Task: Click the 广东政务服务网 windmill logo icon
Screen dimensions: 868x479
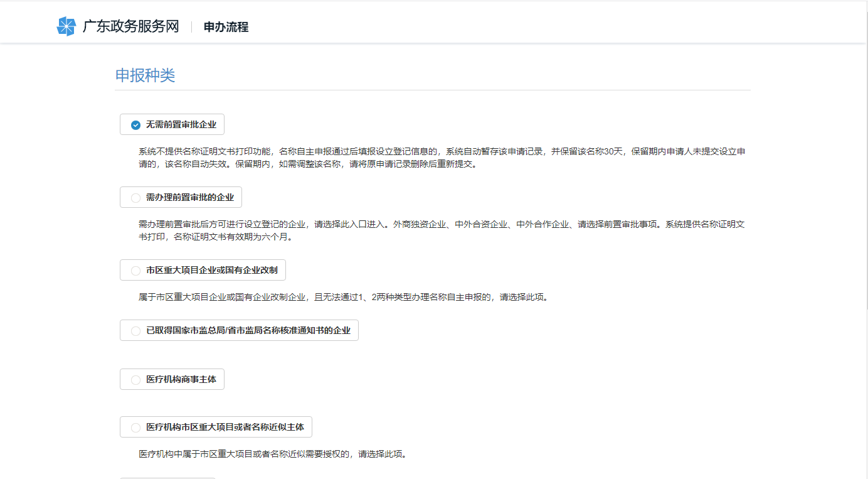Action: pos(66,26)
